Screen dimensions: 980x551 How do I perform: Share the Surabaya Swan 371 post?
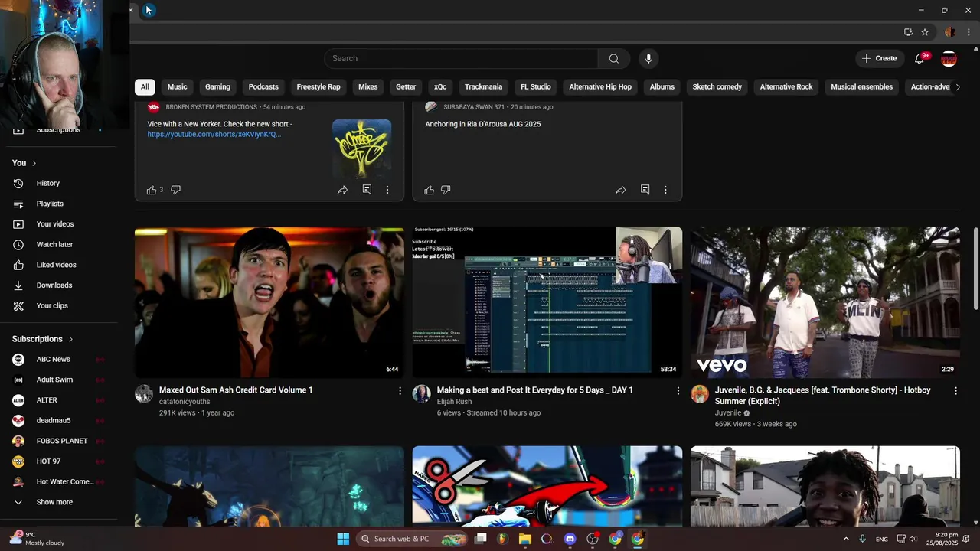tap(620, 190)
